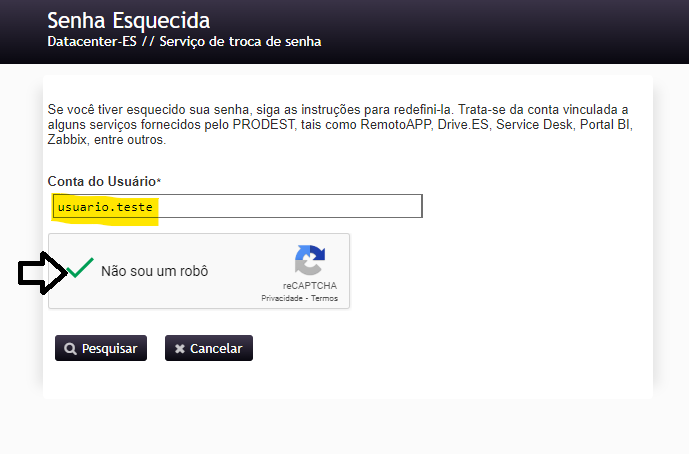Click the "Senha Esquecida" page heading
Image resolution: width=689 pixels, height=454 pixels.
[x=129, y=20]
